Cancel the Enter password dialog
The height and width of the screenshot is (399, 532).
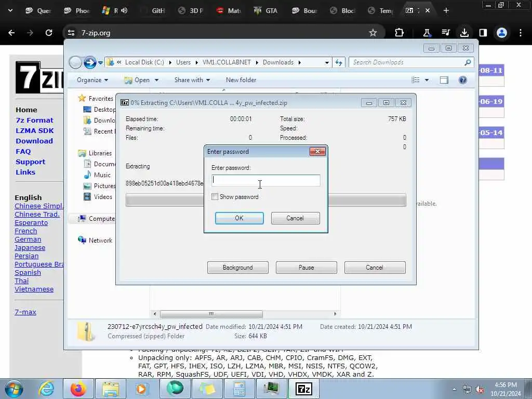coord(295,218)
